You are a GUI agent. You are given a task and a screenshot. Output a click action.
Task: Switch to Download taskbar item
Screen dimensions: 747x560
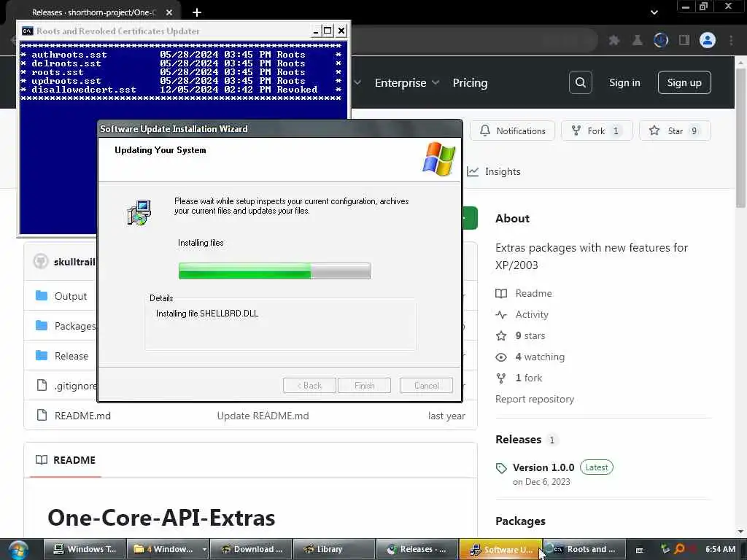point(251,549)
